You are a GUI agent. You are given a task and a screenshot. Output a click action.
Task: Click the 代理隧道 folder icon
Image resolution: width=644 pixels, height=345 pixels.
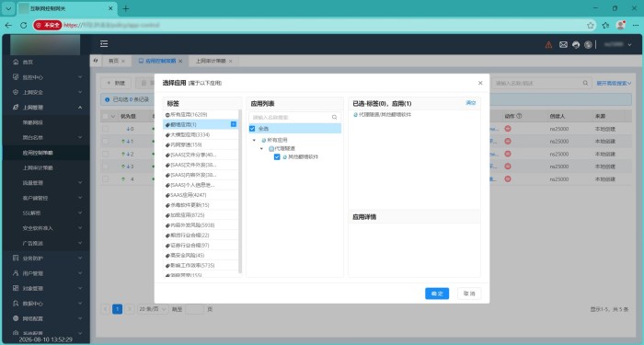coord(271,149)
